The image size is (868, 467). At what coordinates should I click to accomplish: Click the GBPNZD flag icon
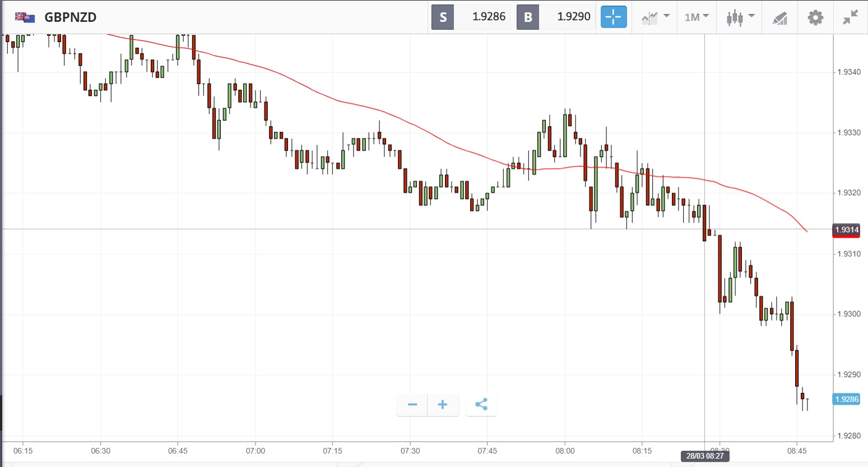[25, 17]
